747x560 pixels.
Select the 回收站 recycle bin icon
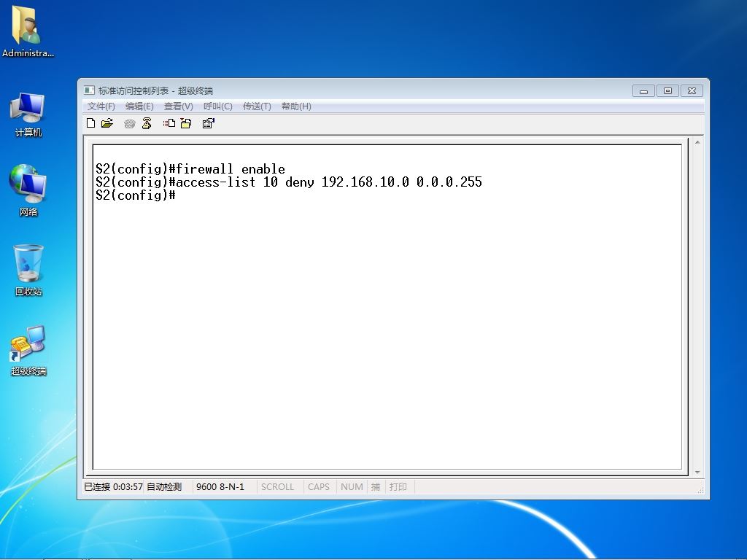[x=28, y=270]
